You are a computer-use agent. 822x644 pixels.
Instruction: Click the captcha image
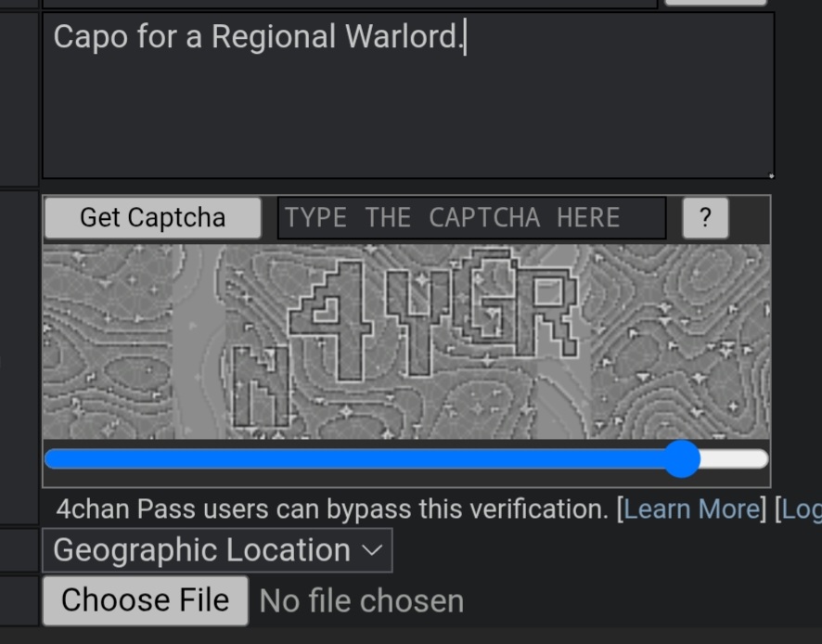coord(406,341)
